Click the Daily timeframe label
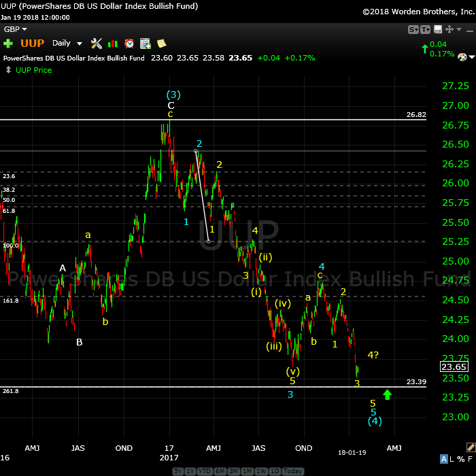 point(61,43)
